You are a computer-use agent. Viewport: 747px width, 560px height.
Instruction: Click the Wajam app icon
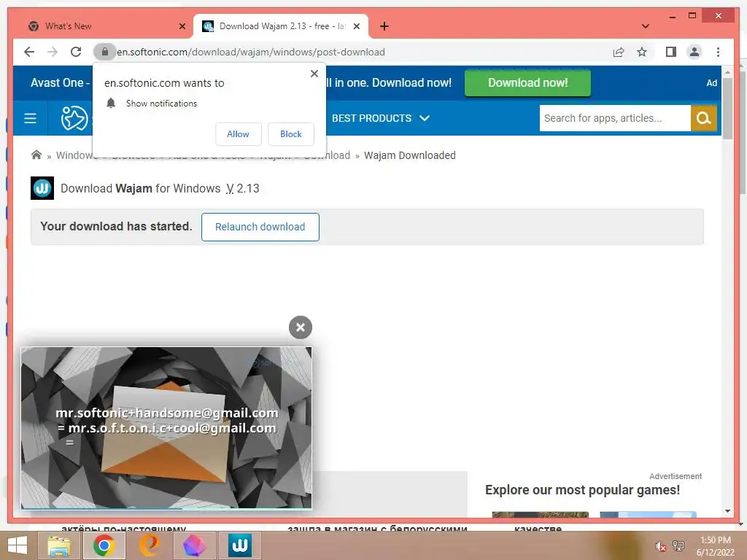coord(42,188)
